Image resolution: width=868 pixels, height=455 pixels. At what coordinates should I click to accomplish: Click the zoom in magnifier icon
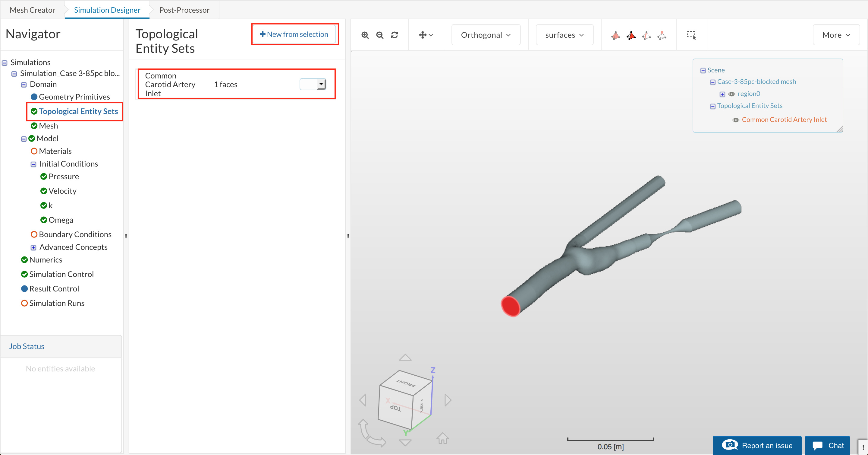[365, 35]
